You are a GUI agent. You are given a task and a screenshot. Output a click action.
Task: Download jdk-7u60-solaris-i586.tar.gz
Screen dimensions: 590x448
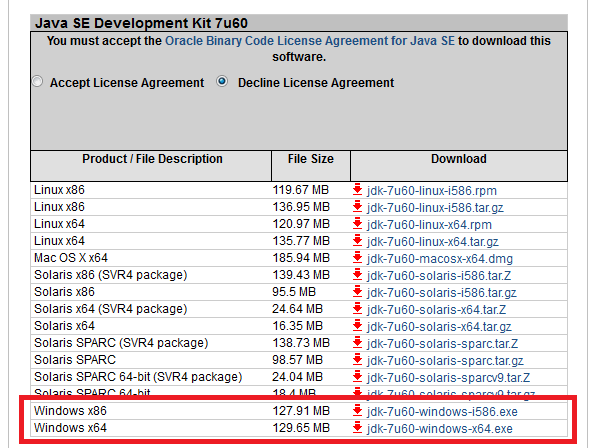pyautogui.click(x=442, y=293)
